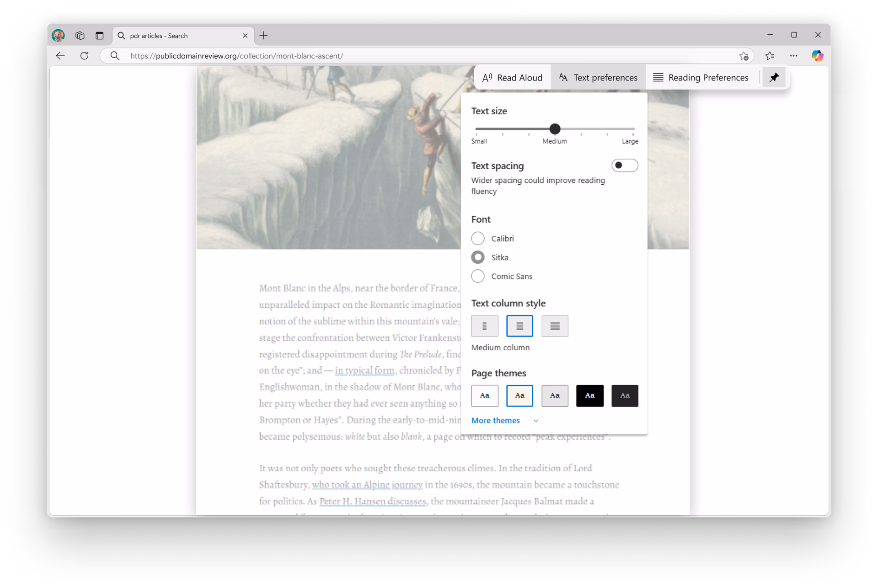Pin the reading toolbar
The width and height of the screenshot is (878, 588).
[774, 77]
